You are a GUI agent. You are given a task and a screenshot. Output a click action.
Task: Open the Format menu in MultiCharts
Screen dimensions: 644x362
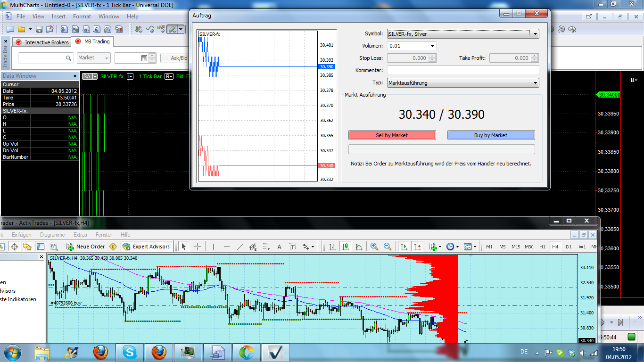click(82, 16)
